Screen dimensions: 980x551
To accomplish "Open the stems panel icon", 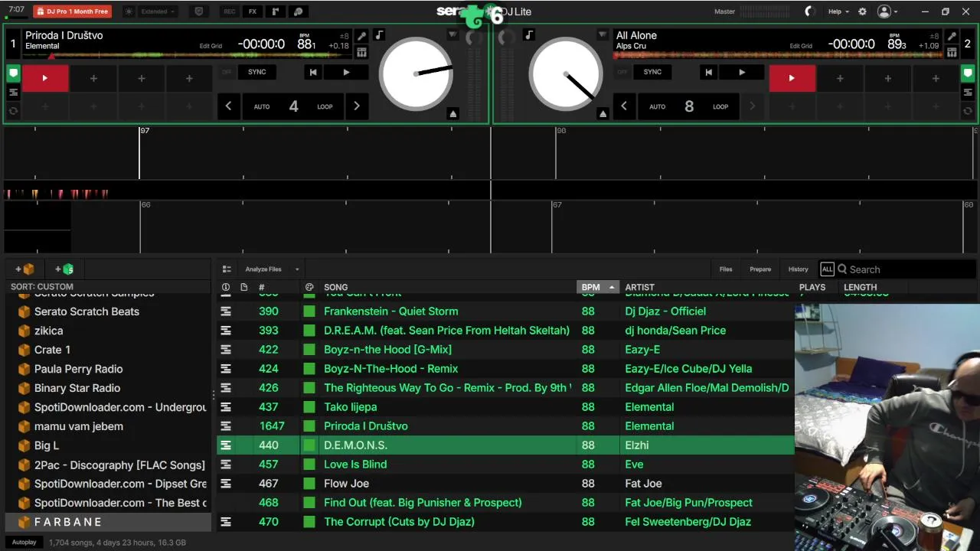I will 299,11.
